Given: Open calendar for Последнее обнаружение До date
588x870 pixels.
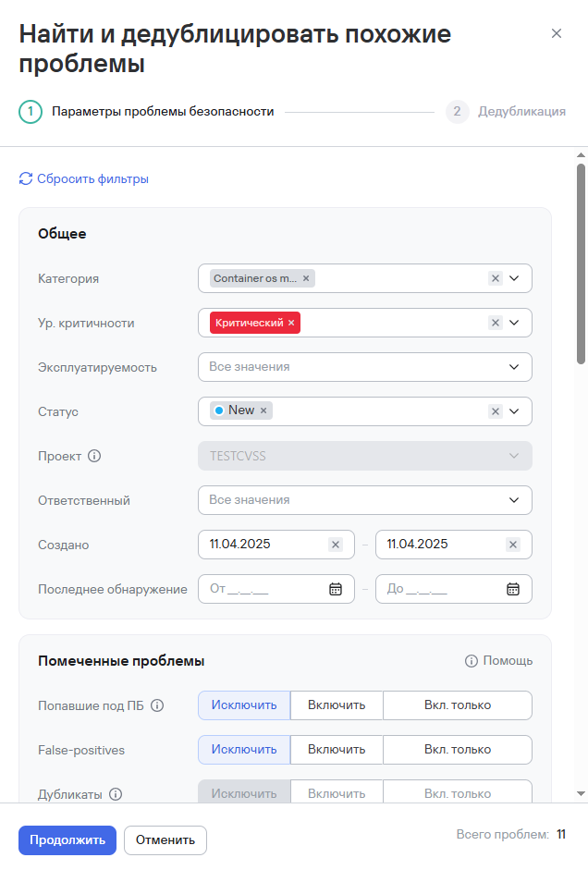Looking at the screenshot, I should pos(513,589).
